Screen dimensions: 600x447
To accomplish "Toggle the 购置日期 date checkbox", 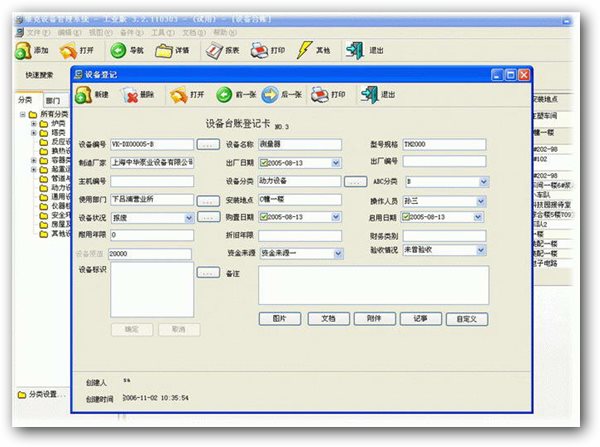I will [264, 217].
